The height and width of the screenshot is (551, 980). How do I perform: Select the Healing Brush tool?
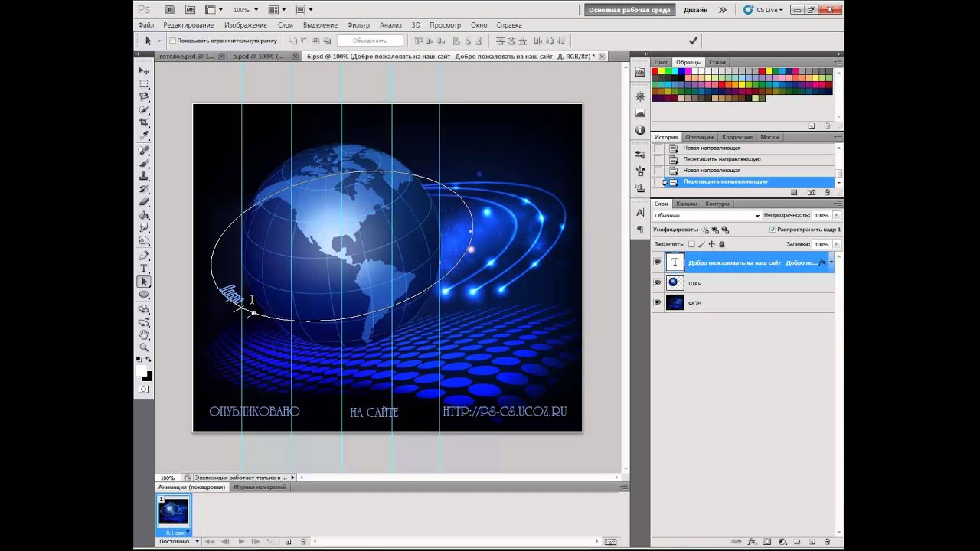click(144, 151)
